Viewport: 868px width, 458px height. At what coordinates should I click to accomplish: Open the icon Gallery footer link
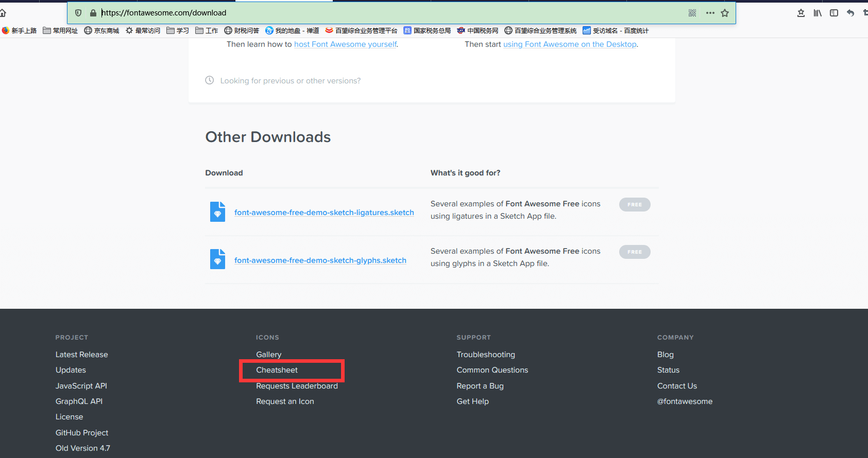click(x=269, y=355)
